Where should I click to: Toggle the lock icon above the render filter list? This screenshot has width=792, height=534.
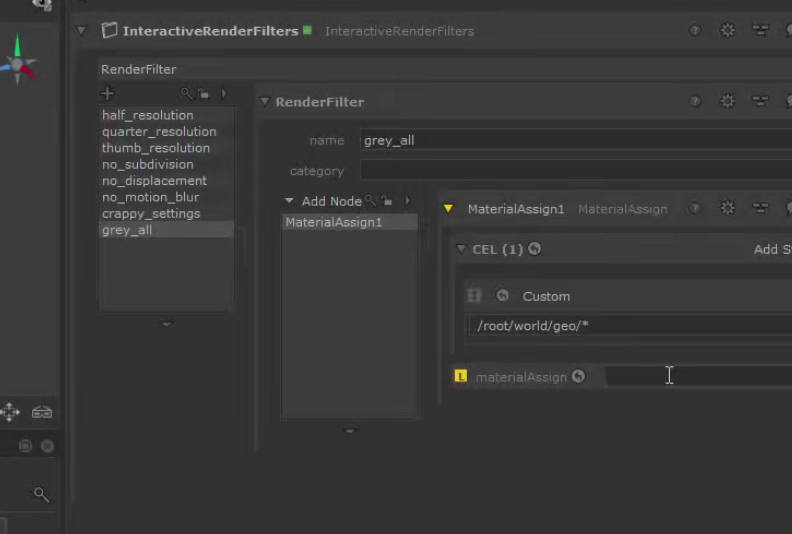tap(203, 94)
